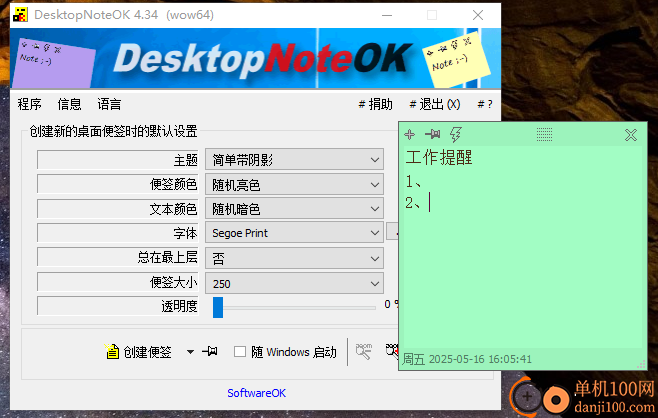
Task: Click the # 捐助 donate menu item
Action: point(375,104)
